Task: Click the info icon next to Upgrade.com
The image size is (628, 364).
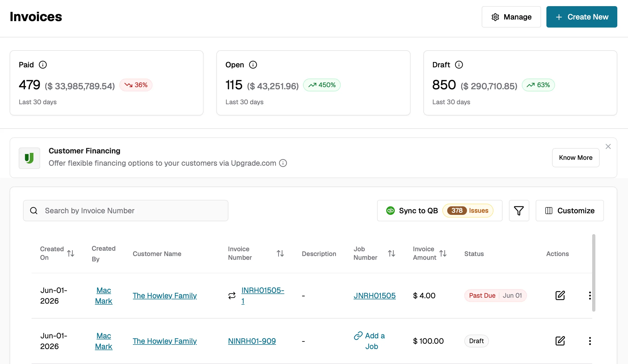Action: pyautogui.click(x=283, y=163)
